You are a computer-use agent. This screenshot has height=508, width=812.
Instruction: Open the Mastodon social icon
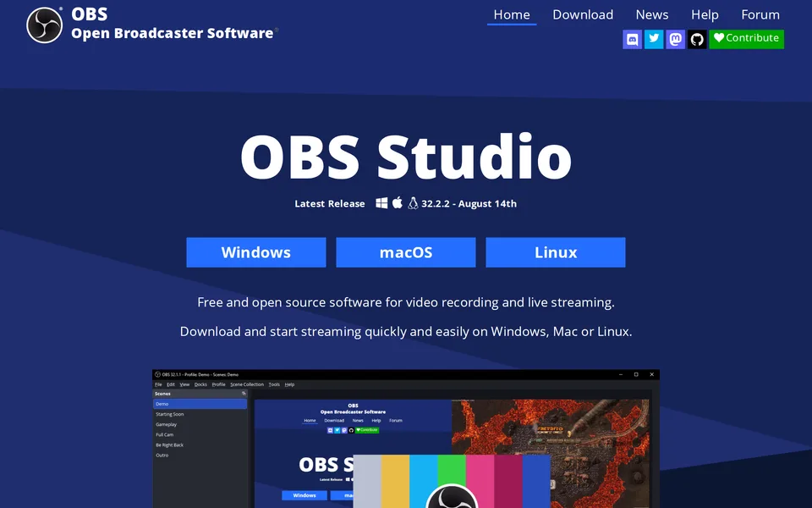[676, 39]
